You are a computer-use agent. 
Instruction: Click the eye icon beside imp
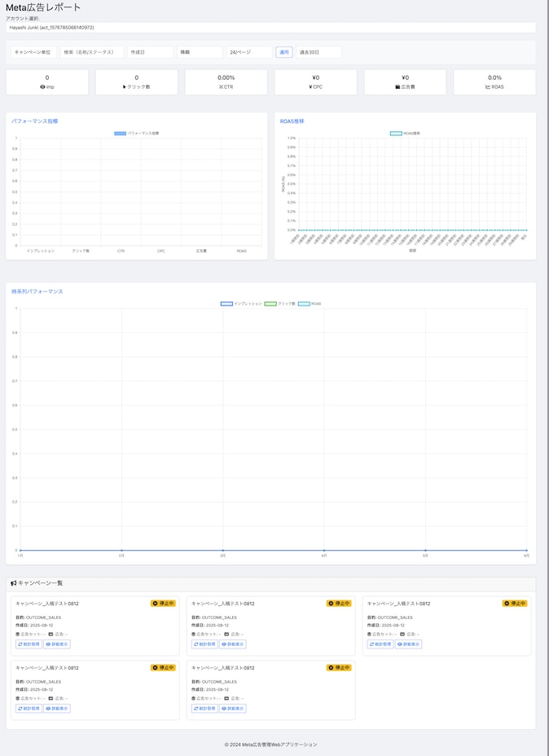pos(42,87)
